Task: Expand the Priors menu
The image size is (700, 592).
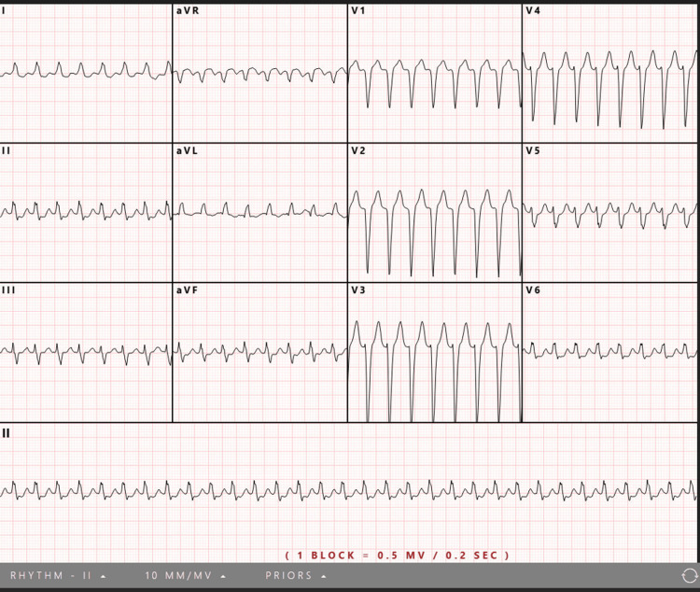Action: [x=295, y=575]
